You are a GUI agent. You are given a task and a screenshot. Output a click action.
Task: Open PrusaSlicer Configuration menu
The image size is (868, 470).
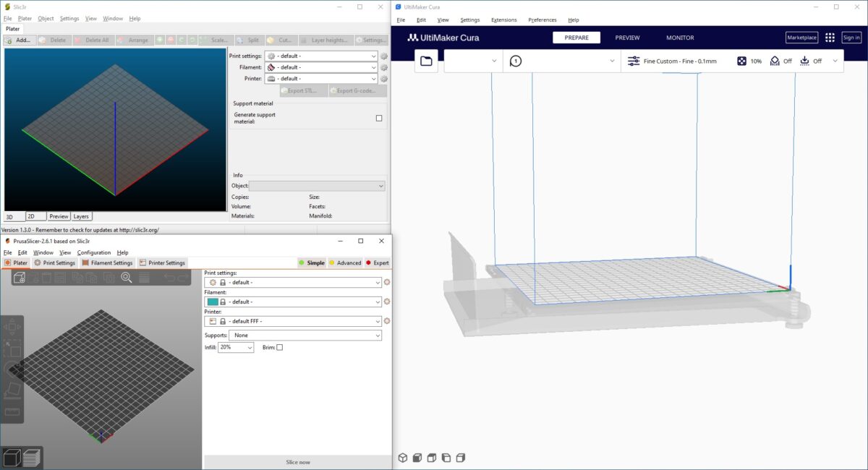(x=94, y=252)
